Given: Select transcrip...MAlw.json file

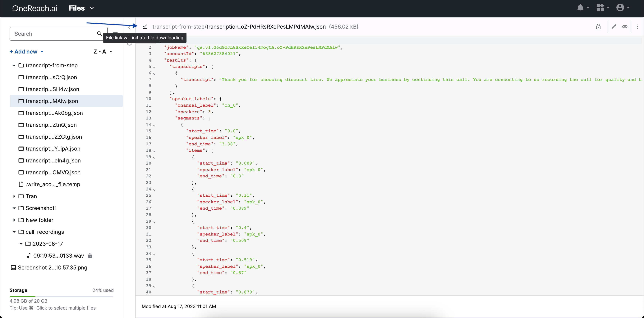Looking at the screenshot, I should (66, 101).
